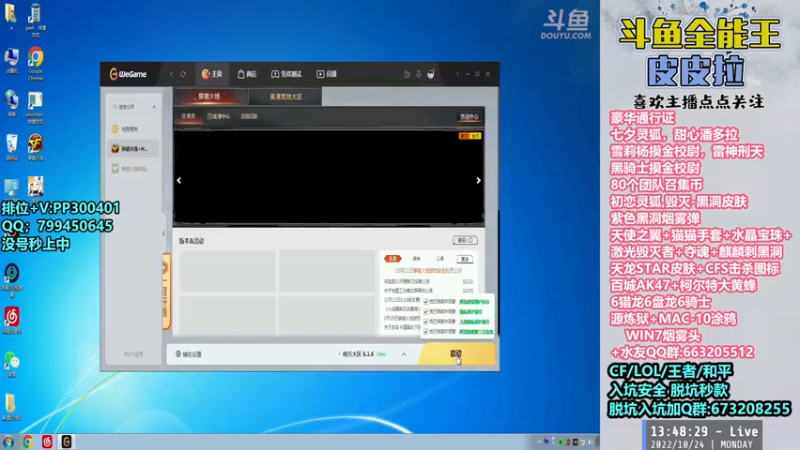The height and width of the screenshot is (450, 800).
Task: Select 穿越火线 HD game in sidebar
Action: click(x=133, y=148)
